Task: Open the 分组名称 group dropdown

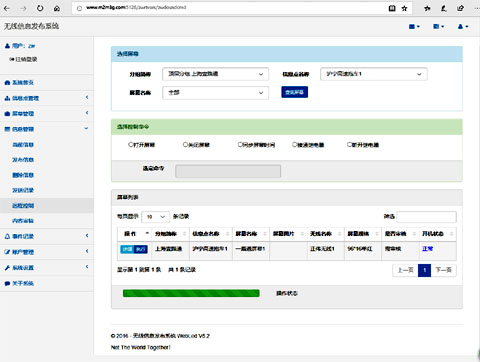Action: pyautogui.click(x=215, y=74)
